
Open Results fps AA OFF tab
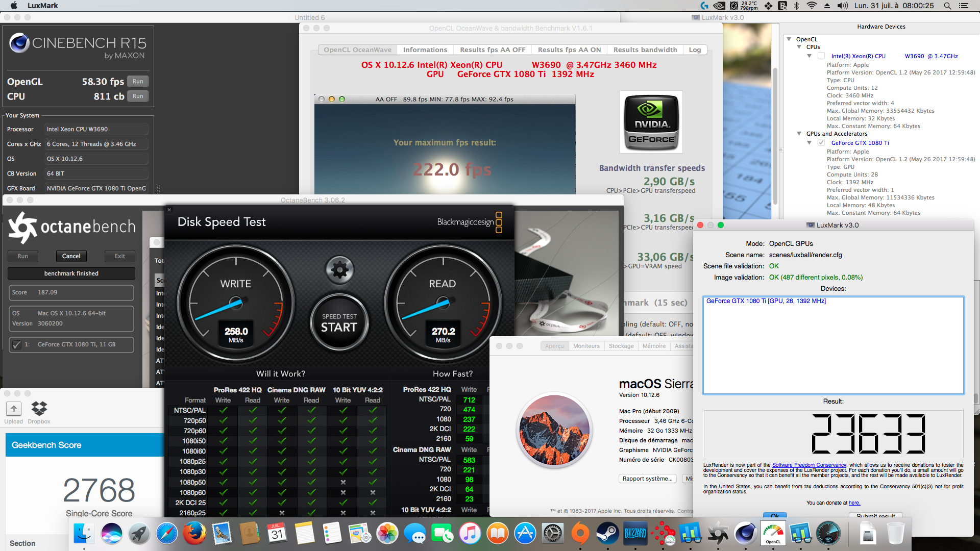493,49
